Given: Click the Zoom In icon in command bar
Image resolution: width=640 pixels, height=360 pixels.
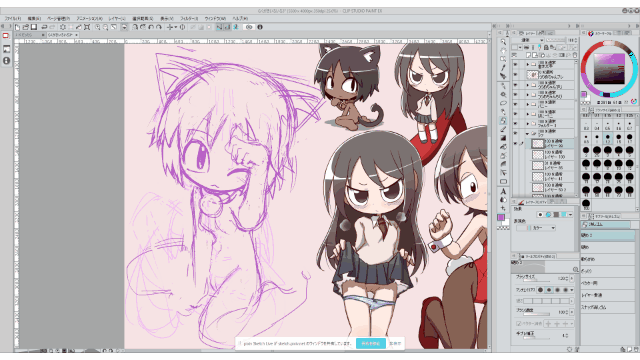Looking at the screenshot, I should [x=98, y=27].
